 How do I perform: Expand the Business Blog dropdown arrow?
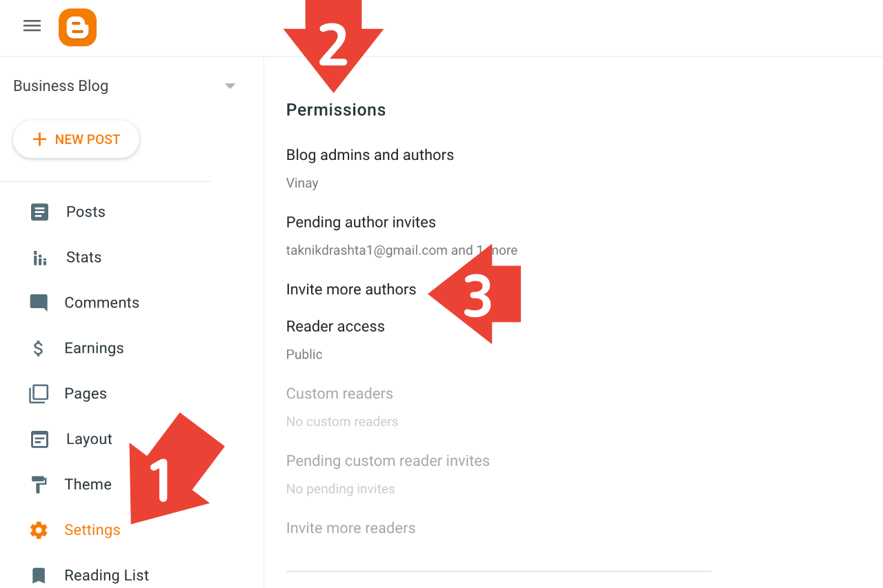tap(230, 86)
